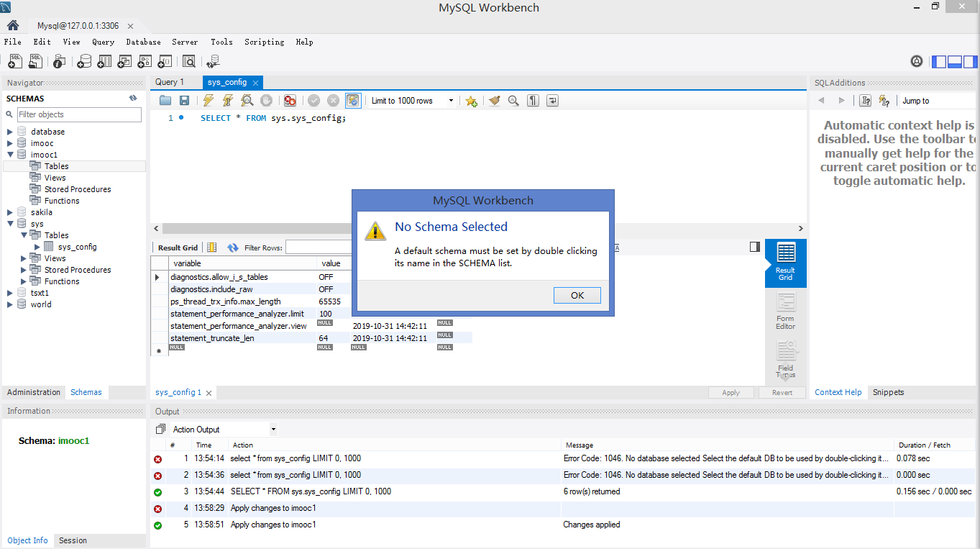Beautify query broom icon
Viewport: 980px width, 549px height.
(494, 101)
